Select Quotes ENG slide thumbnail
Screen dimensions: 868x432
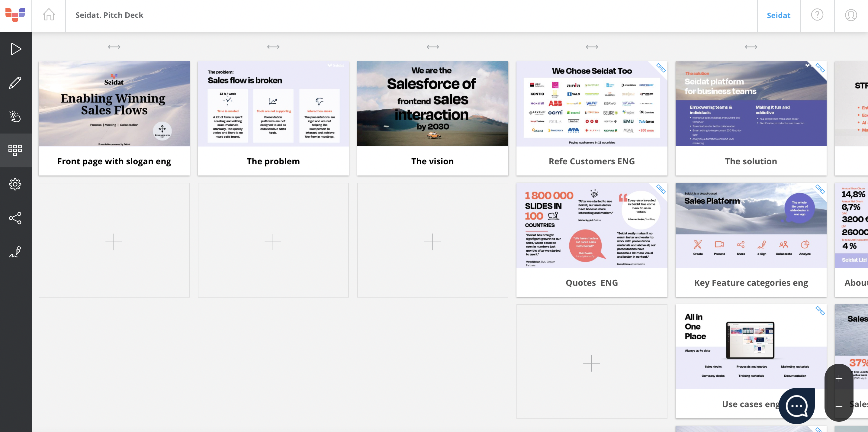(592, 225)
